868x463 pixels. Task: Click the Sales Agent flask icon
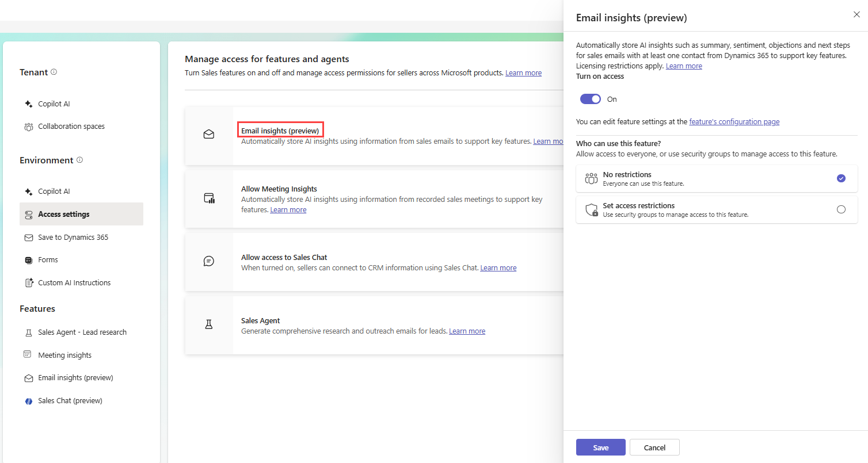pyautogui.click(x=28, y=332)
